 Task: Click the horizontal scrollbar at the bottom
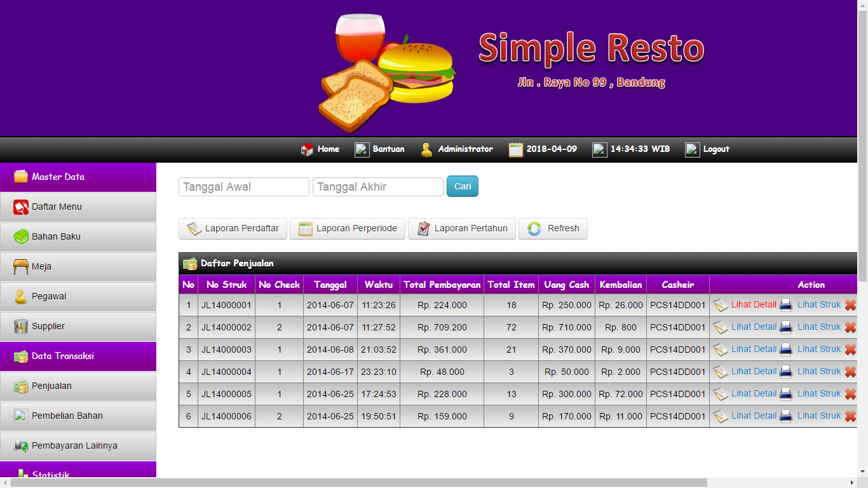359,483
